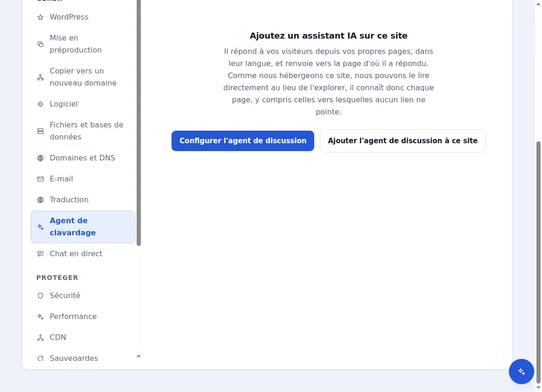Click the Copier vers un nouveau domaine icon
The image size is (542, 392).
(x=40, y=77)
